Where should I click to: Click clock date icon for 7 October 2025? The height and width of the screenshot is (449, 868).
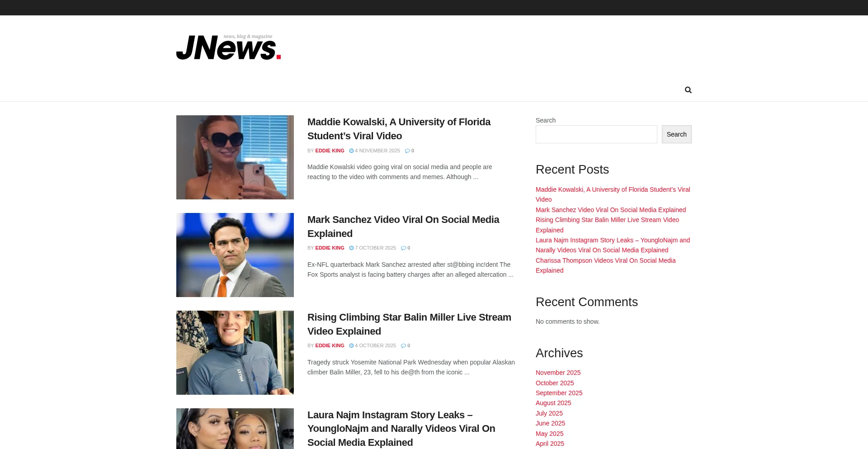(351, 248)
